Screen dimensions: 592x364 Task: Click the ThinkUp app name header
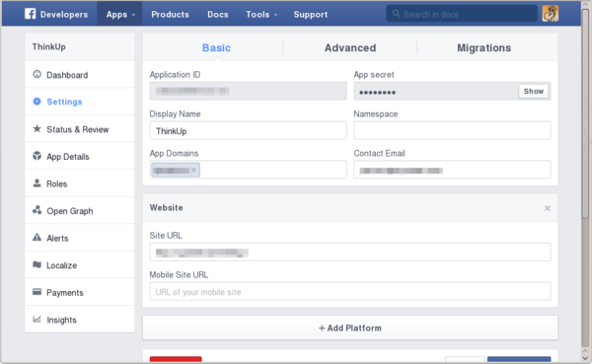(x=48, y=46)
